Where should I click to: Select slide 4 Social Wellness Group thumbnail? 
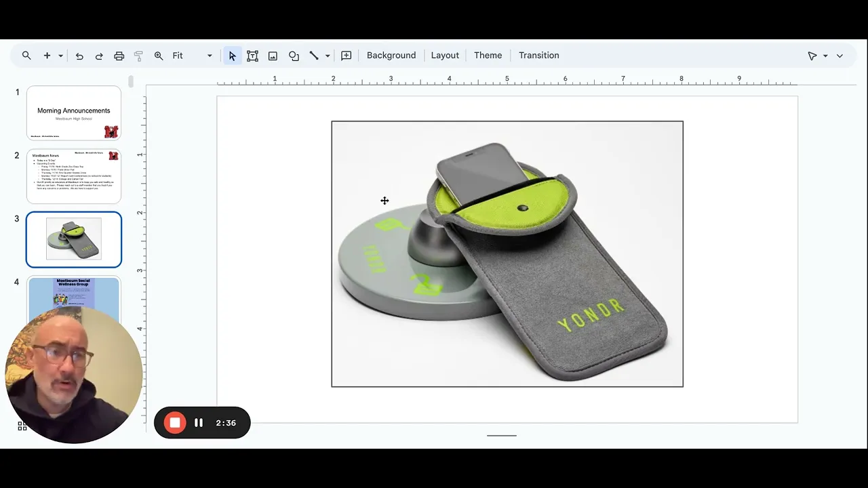[74, 293]
